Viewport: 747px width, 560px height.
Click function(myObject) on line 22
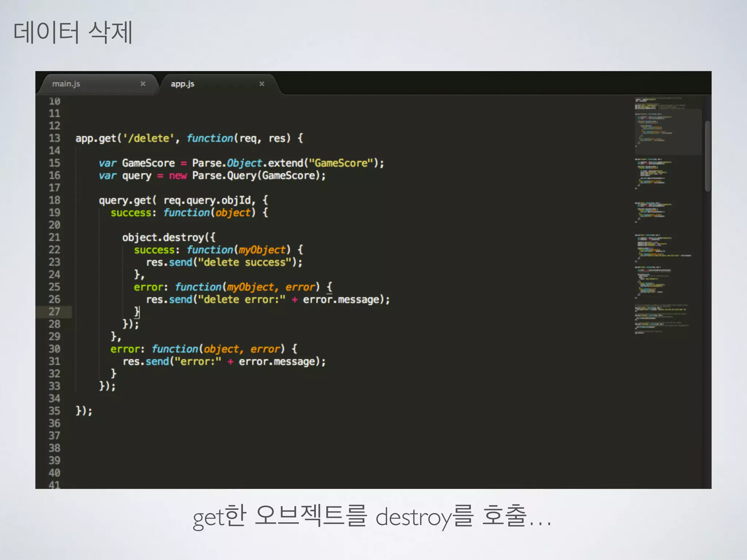click(239, 250)
